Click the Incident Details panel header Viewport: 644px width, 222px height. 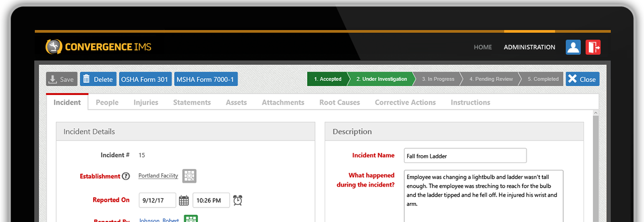[185, 131]
